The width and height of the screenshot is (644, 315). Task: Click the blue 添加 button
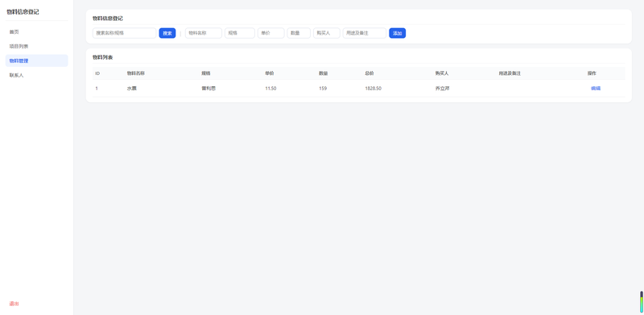[397, 33]
